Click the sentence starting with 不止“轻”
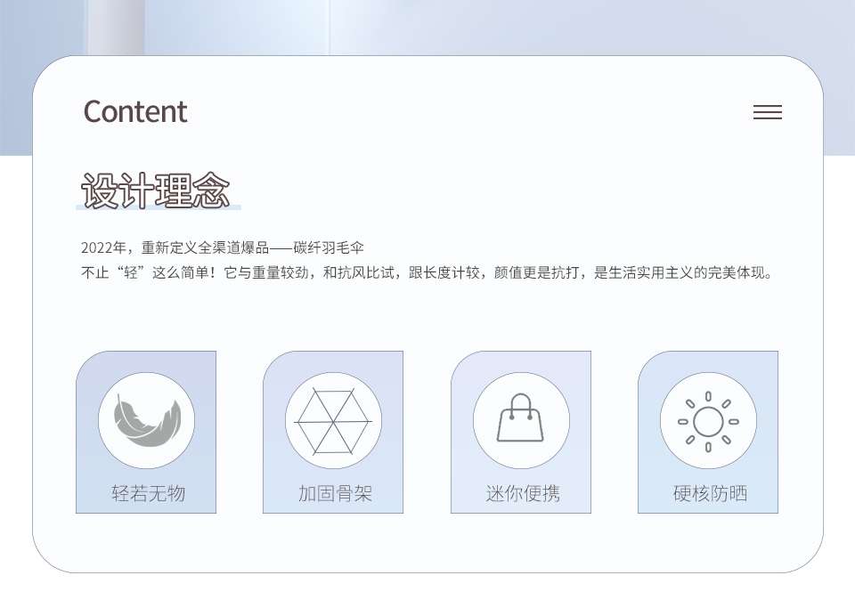Screen dimensions: 855x616 [x=427, y=272]
